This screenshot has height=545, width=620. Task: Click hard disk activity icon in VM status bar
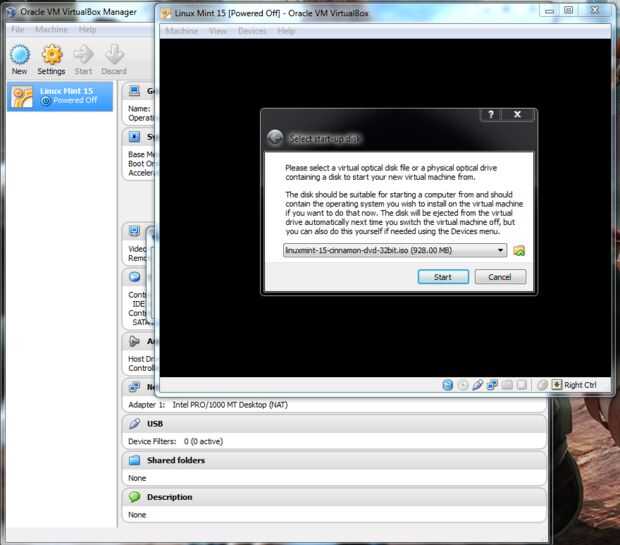pos(448,385)
